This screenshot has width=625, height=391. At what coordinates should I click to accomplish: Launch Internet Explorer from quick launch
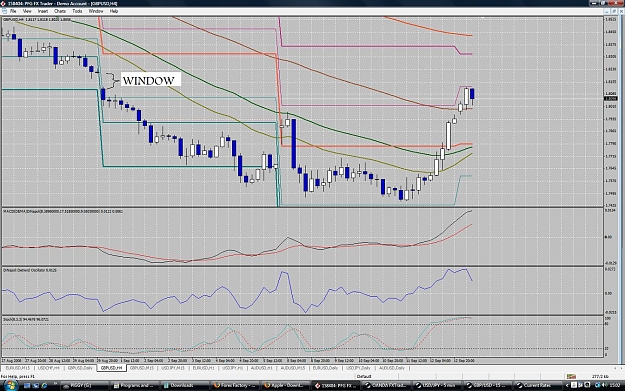[44, 385]
